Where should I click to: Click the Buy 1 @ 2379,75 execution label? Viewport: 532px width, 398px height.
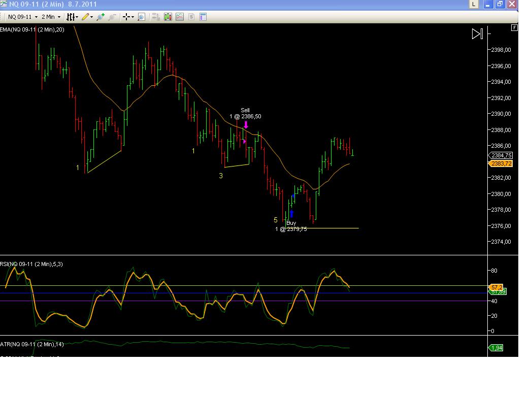pos(291,226)
